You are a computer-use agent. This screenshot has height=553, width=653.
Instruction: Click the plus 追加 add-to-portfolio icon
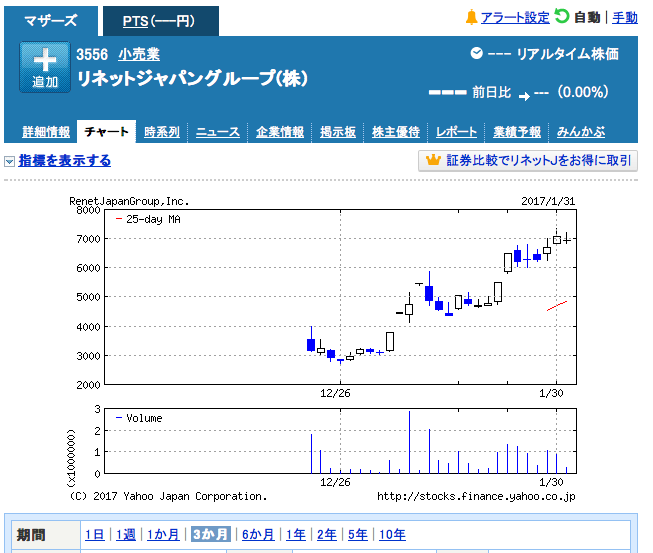[45, 67]
